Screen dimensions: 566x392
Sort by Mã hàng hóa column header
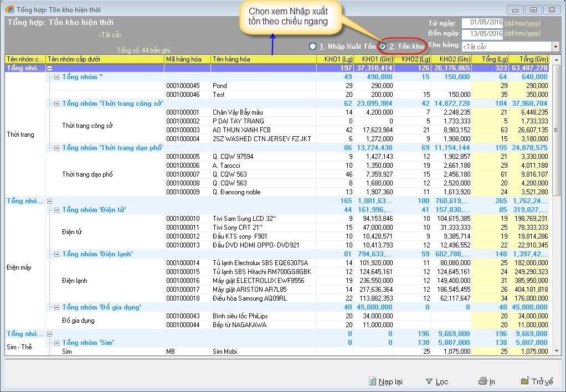pyautogui.click(x=187, y=59)
